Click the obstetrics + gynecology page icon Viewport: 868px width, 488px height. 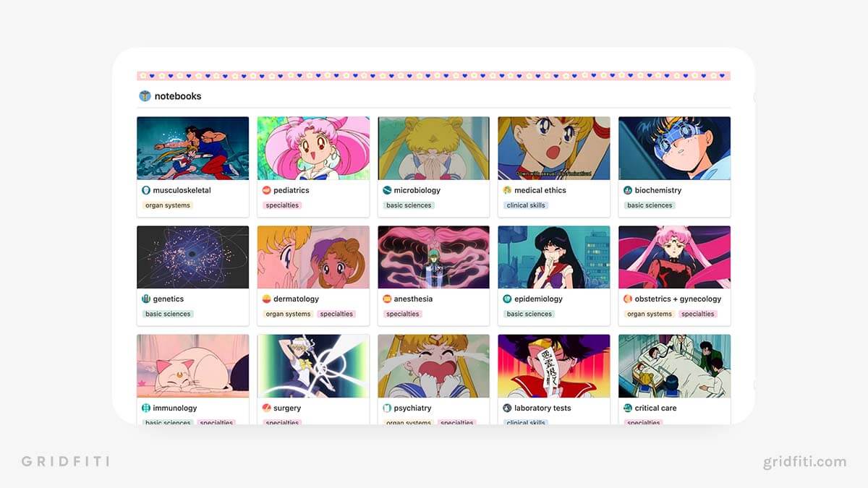click(x=628, y=299)
